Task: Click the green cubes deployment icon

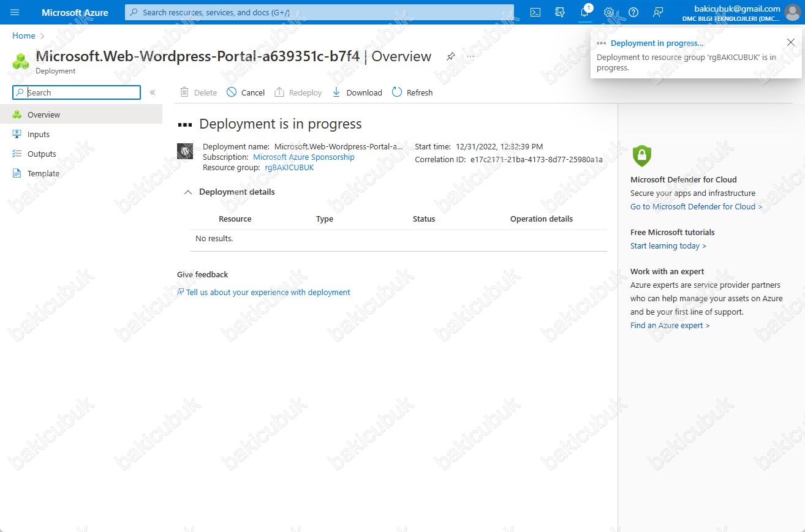Action: [x=21, y=61]
